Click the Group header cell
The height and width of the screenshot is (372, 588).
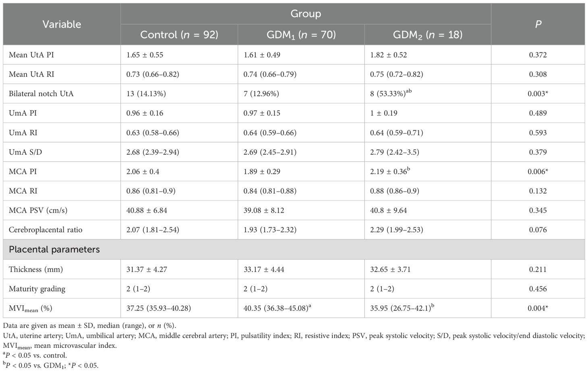click(x=306, y=14)
